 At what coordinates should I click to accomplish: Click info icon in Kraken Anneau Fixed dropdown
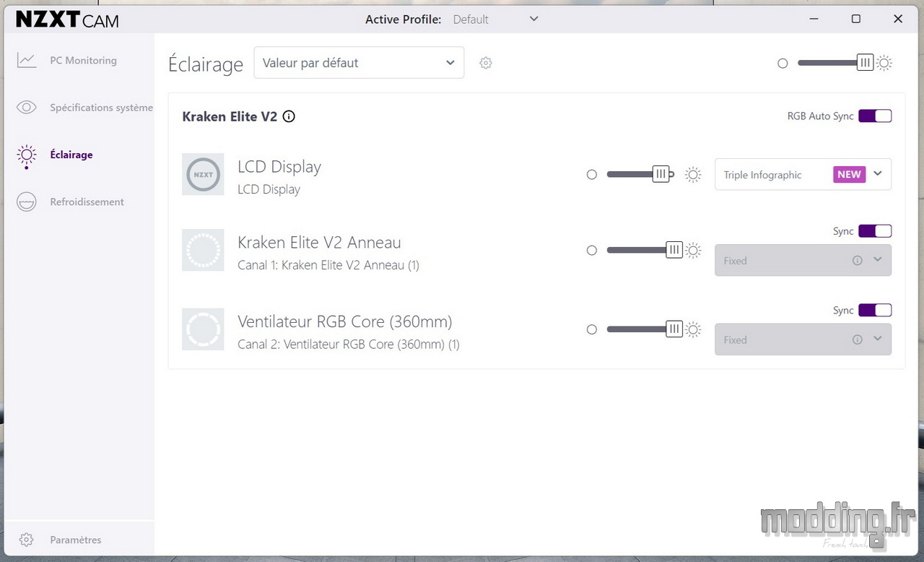coord(858,261)
